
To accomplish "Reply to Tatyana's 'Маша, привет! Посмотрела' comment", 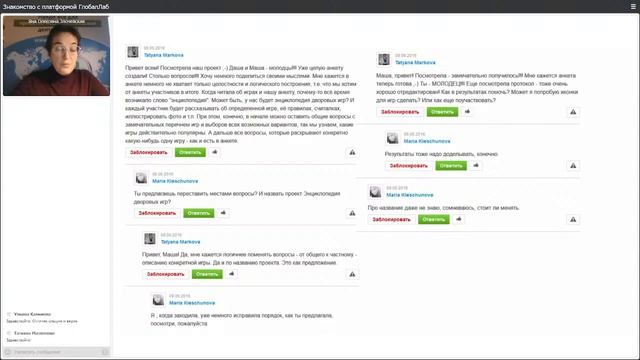I will (442, 111).
